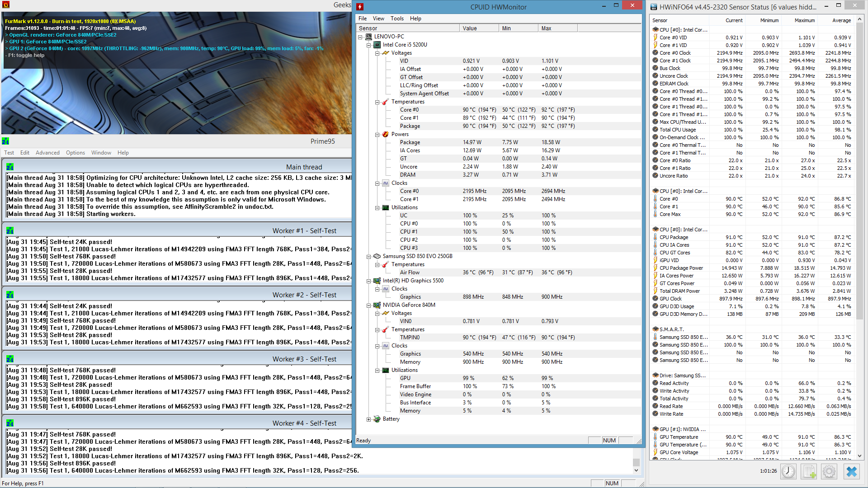This screenshot has height=488, width=868.
Task: Collapse Temperatures under Intel Core i5 5200U
Action: coord(377,102)
